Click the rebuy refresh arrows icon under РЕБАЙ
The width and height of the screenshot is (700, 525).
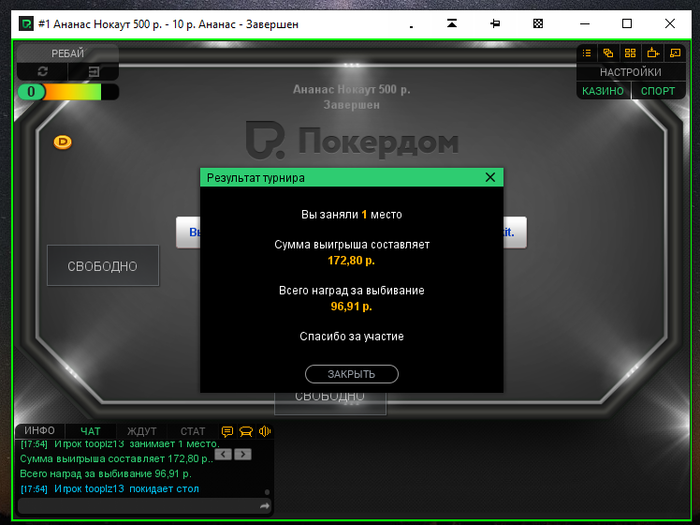42,71
